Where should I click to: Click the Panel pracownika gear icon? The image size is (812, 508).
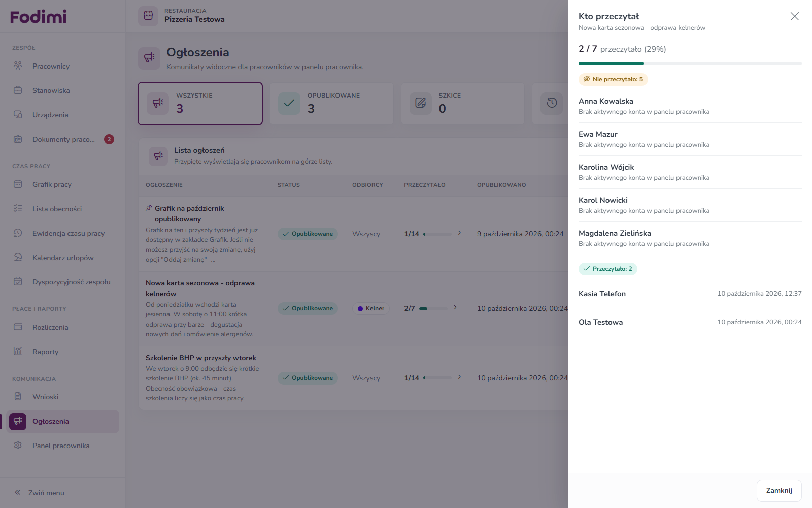[18, 446]
